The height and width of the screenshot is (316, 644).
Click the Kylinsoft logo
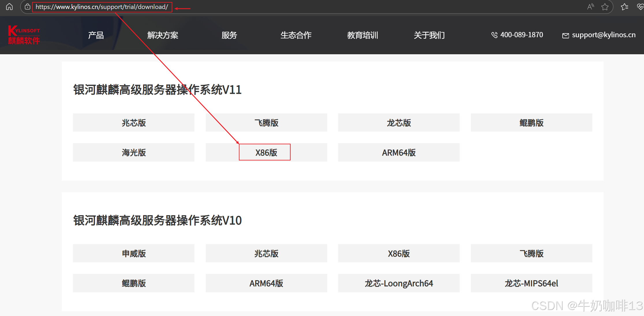(x=24, y=35)
